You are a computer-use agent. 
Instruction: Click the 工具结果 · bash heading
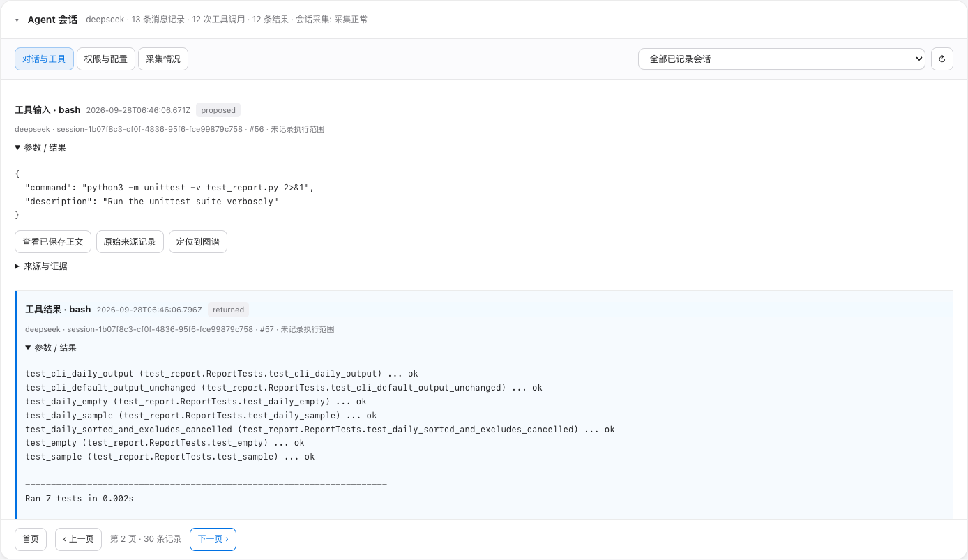[x=58, y=310]
